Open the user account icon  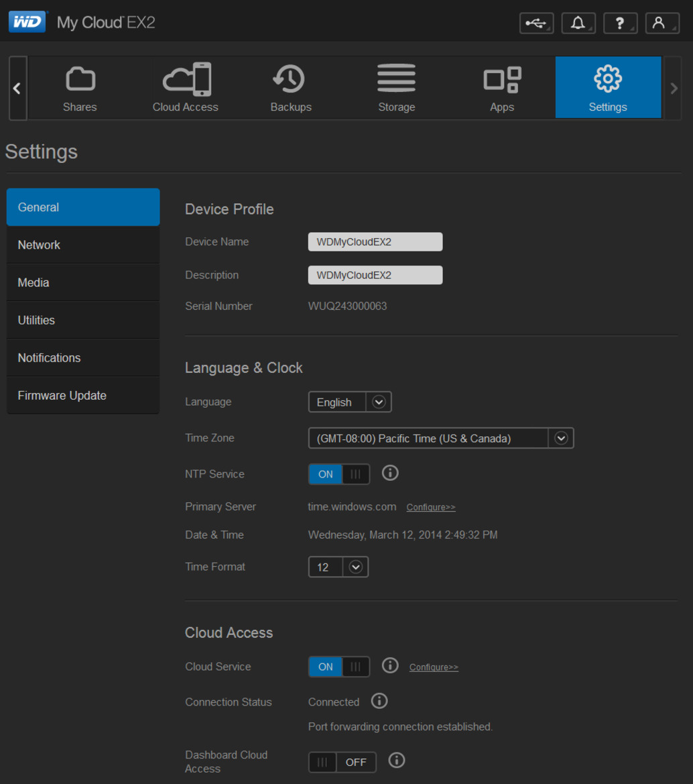tap(662, 23)
